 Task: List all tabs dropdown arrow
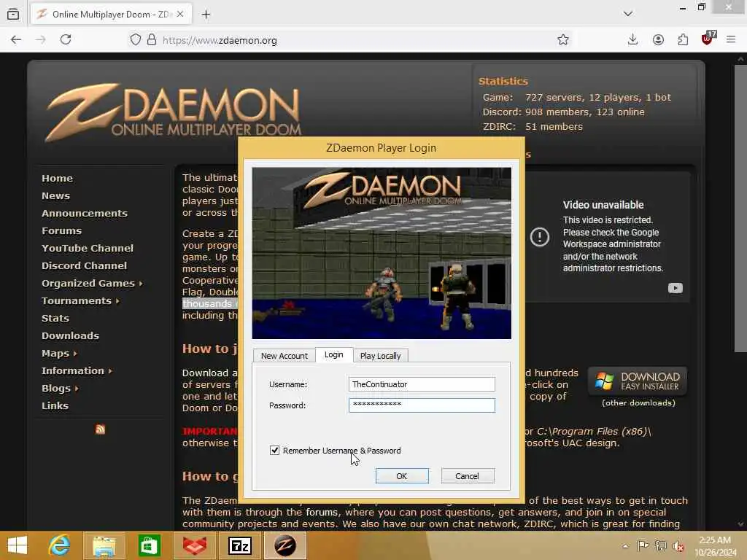click(628, 14)
